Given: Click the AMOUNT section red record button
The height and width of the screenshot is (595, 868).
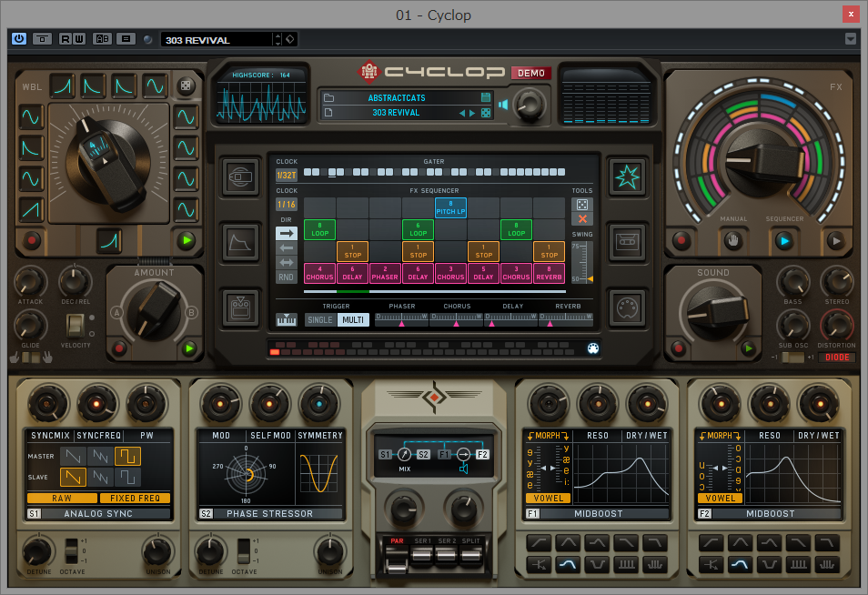Looking at the screenshot, I should coord(119,348).
